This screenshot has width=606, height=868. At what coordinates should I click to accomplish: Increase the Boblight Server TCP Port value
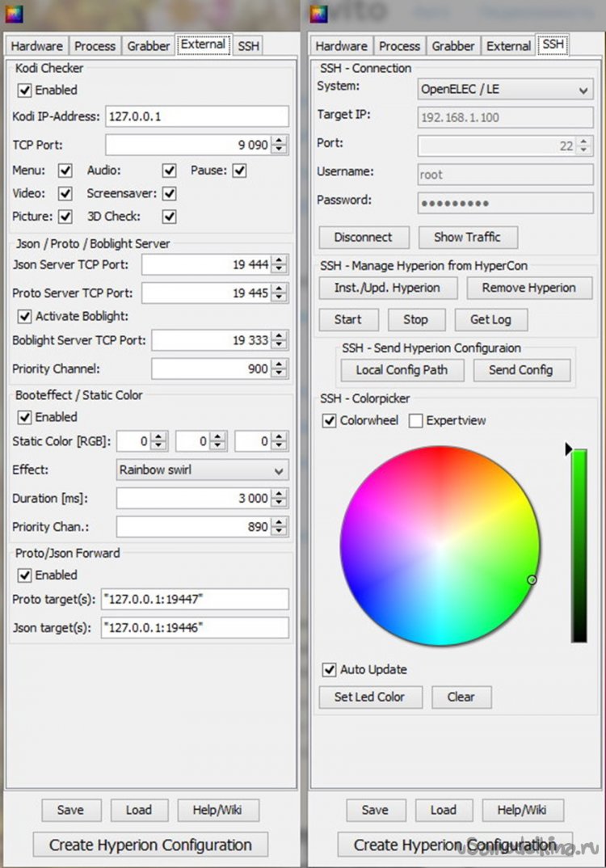(x=280, y=336)
